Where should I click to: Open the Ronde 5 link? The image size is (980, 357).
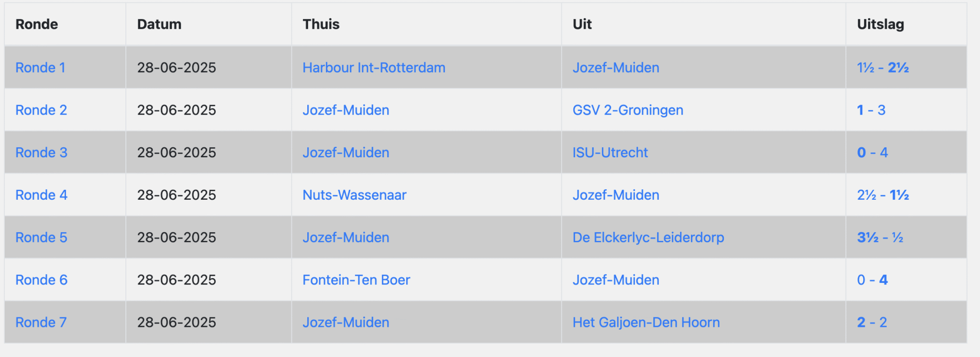tap(41, 238)
